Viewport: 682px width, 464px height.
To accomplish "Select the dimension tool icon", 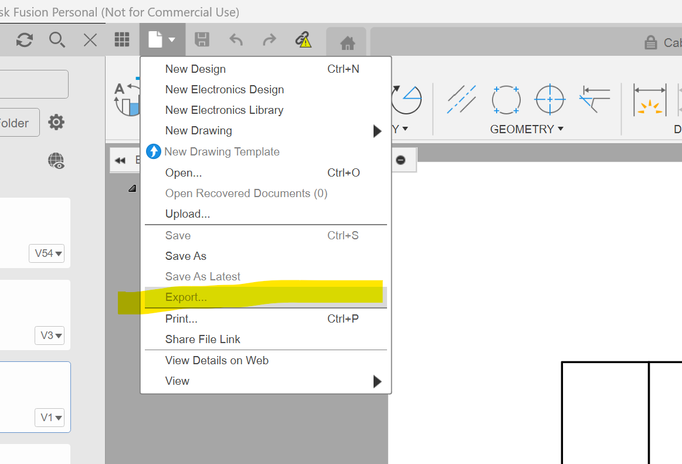I will point(650,100).
